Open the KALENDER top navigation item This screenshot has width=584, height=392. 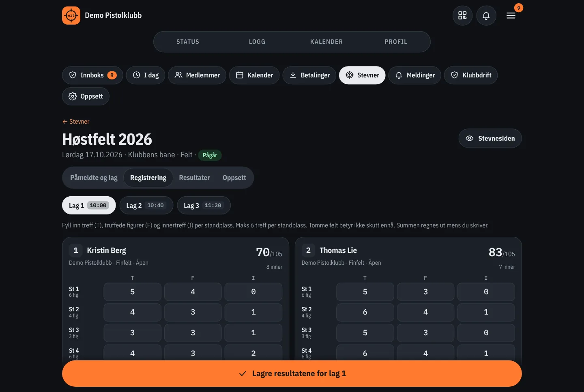(x=326, y=42)
